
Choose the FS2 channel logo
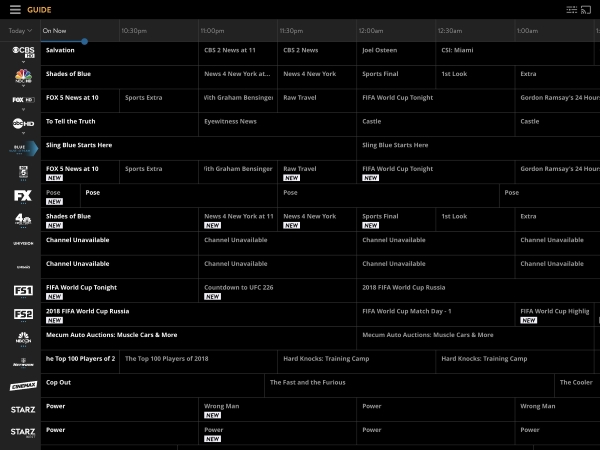(22, 314)
